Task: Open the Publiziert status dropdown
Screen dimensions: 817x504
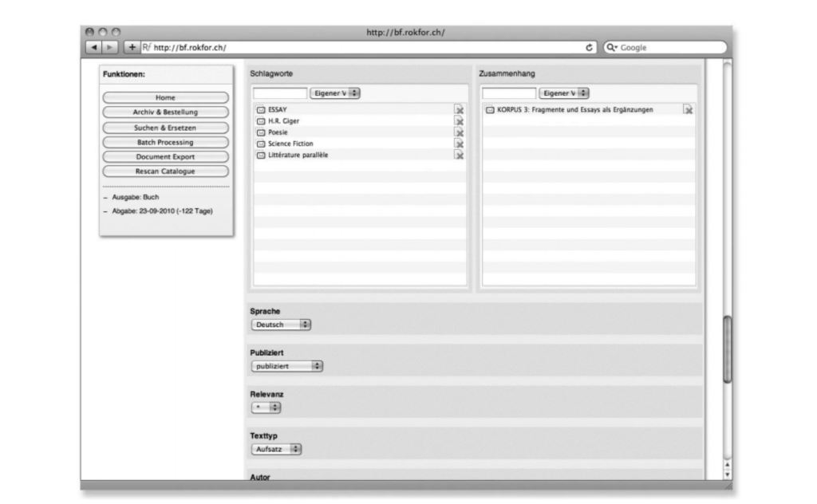Action: pyautogui.click(x=286, y=366)
